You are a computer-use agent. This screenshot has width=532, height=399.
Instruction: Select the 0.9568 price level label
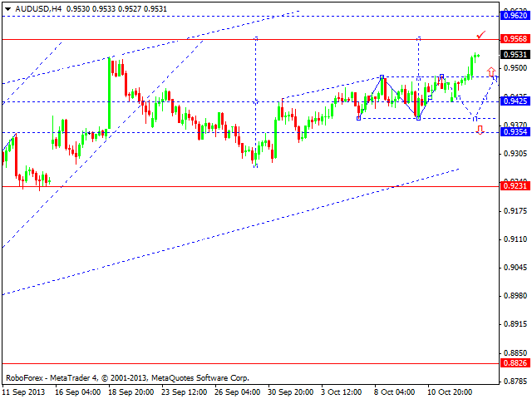point(515,39)
